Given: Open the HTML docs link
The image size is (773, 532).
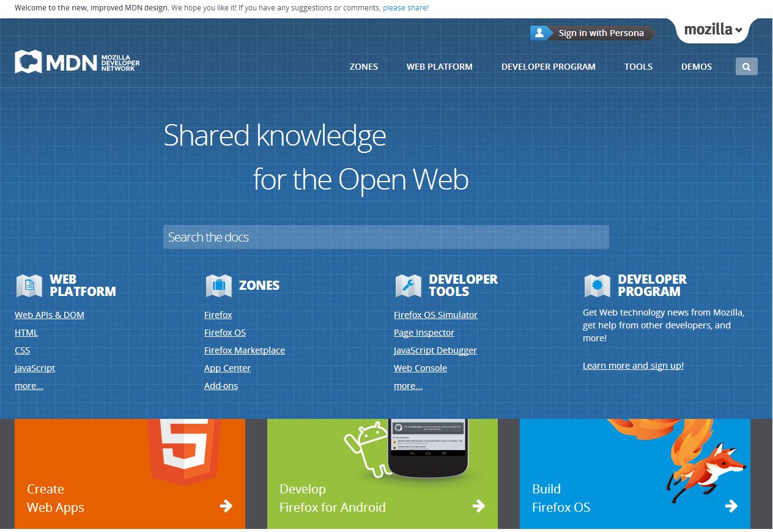Looking at the screenshot, I should [x=26, y=333].
